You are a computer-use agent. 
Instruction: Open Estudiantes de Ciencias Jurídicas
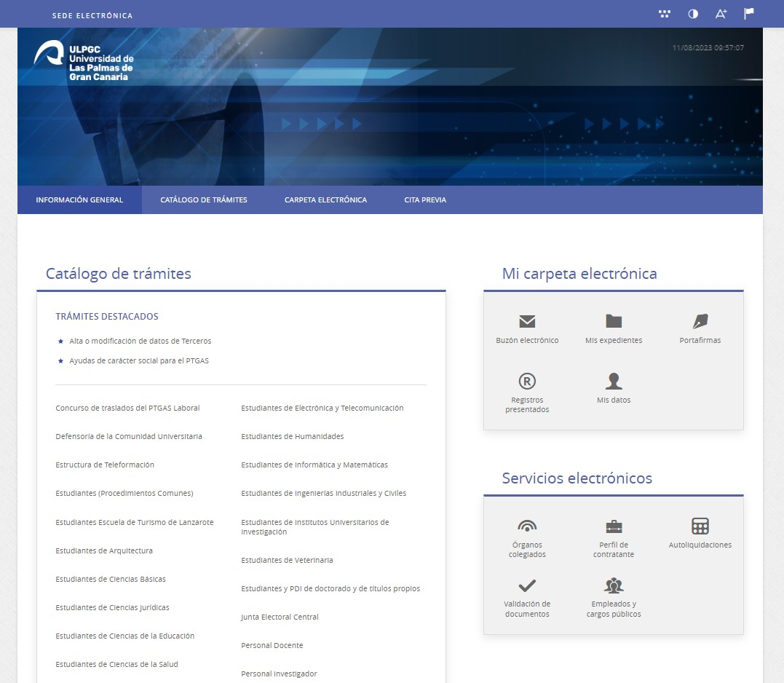click(x=113, y=607)
